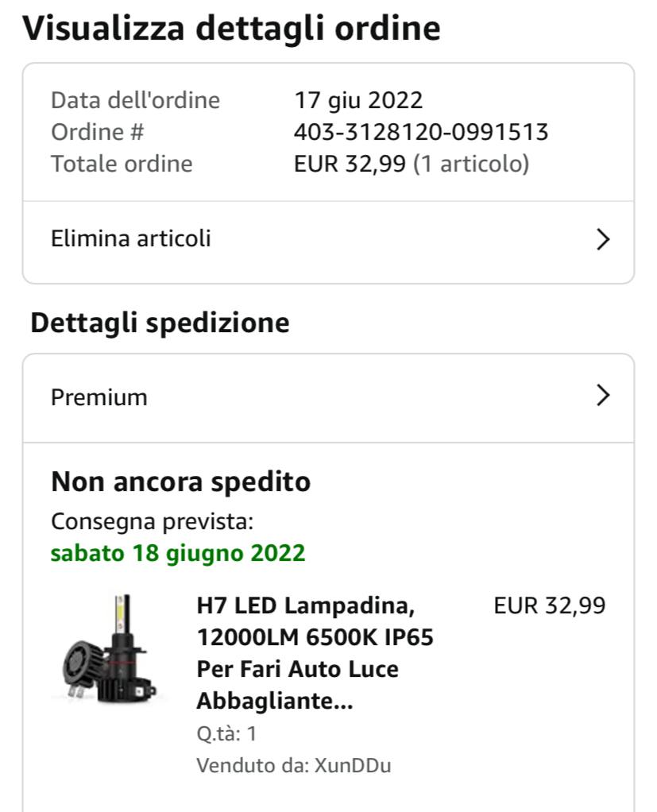Expand the chevron beside Premium
The height and width of the screenshot is (812, 657).
603,396
